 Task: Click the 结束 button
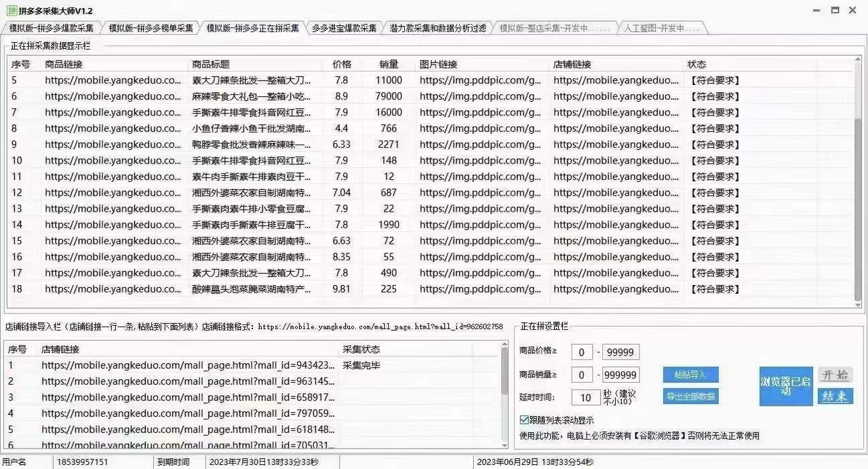pyautogui.click(x=835, y=396)
